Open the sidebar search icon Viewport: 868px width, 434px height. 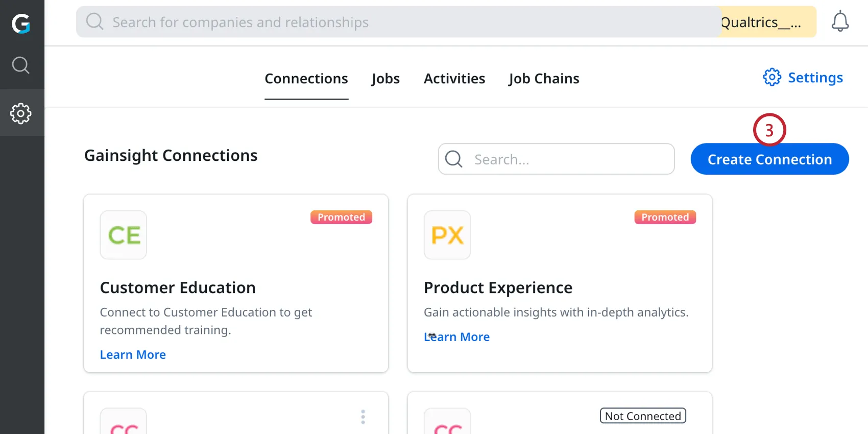[x=21, y=65]
